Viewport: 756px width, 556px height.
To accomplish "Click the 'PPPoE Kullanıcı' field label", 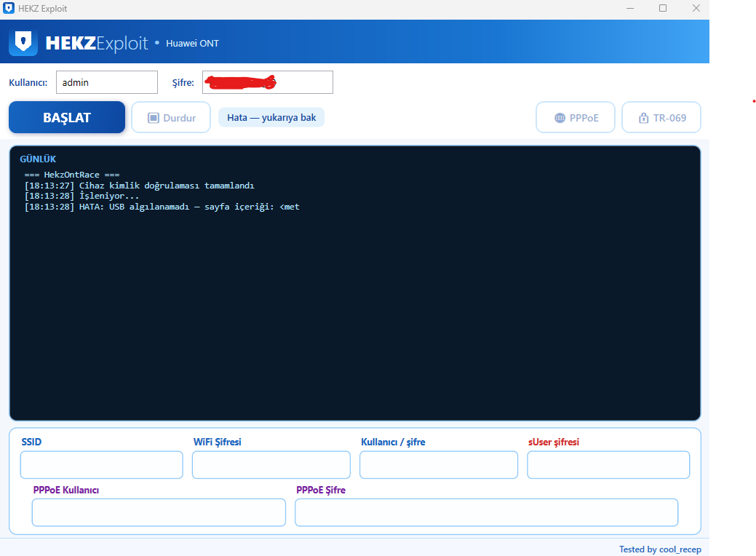I will [x=66, y=490].
